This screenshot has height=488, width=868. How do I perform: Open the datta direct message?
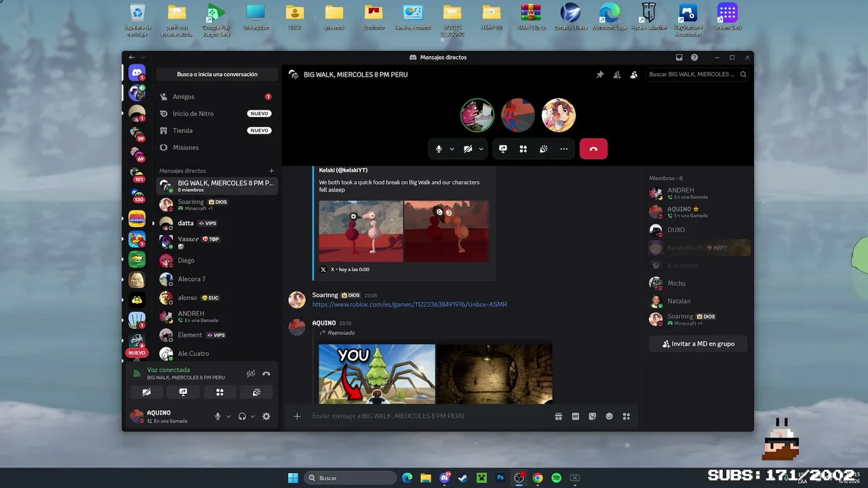click(217, 223)
